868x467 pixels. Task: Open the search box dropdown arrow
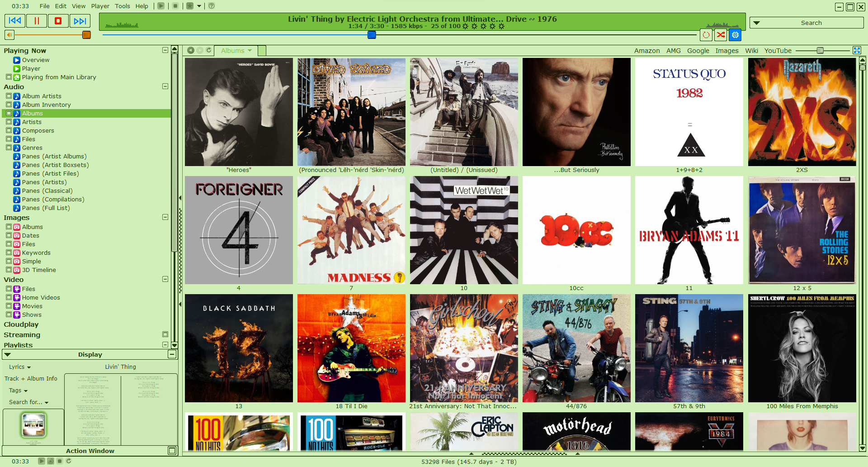(x=756, y=23)
